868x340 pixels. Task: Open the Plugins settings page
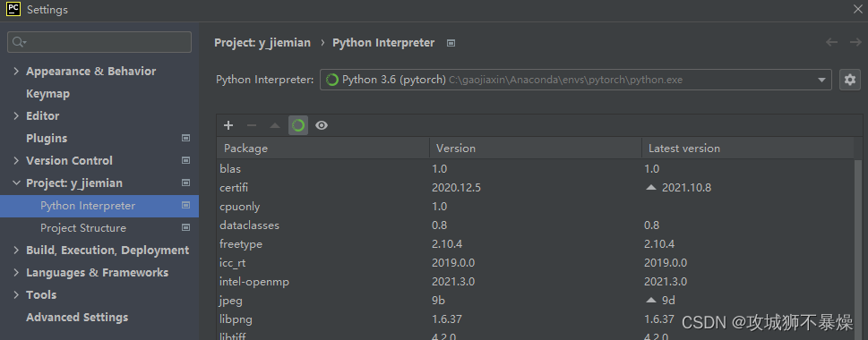[x=47, y=138]
